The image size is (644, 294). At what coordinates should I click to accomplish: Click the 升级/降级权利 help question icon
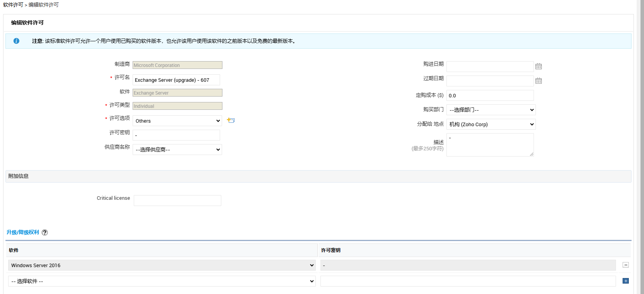click(45, 232)
